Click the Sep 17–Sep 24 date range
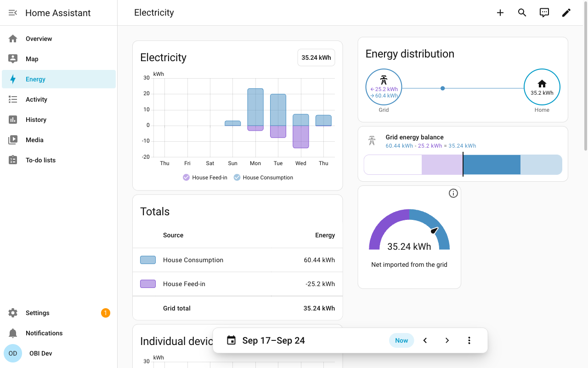The width and height of the screenshot is (588, 368). coord(273,340)
